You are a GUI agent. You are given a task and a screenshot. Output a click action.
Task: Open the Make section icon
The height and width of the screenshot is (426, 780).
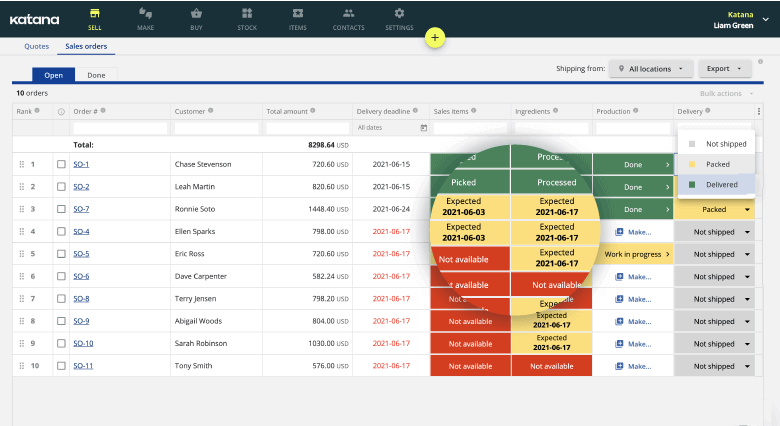145,13
